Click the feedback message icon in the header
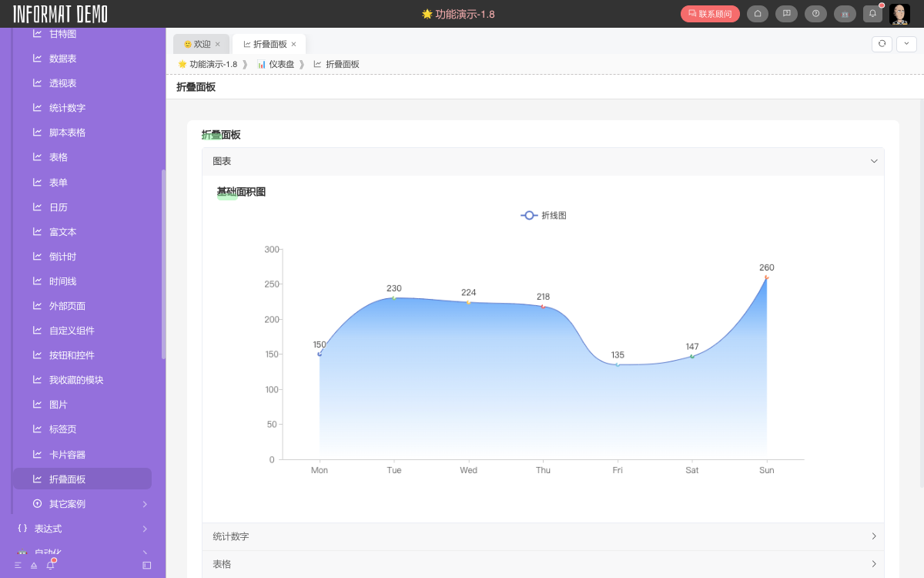 click(x=786, y=14)
